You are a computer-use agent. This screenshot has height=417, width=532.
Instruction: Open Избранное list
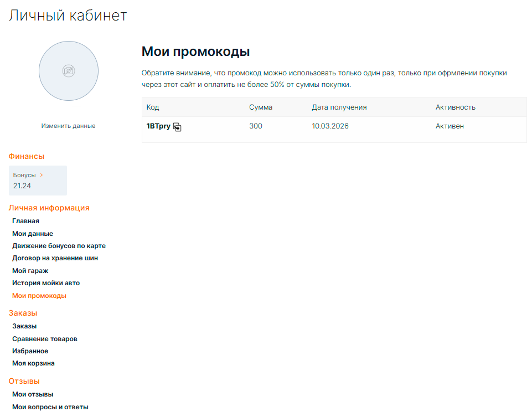(x=30, y=351)
